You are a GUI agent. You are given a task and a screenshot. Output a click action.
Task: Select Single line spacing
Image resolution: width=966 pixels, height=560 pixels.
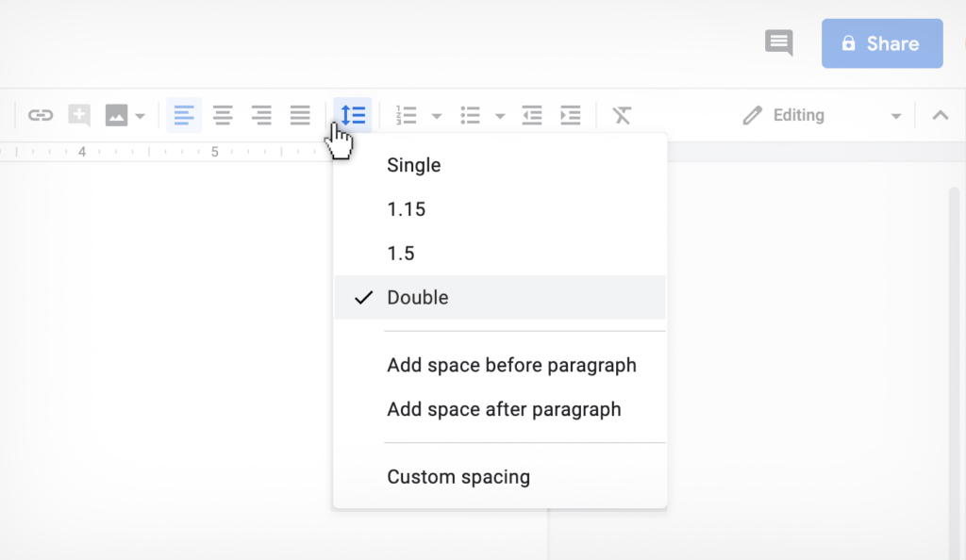[x=413, y=165]
